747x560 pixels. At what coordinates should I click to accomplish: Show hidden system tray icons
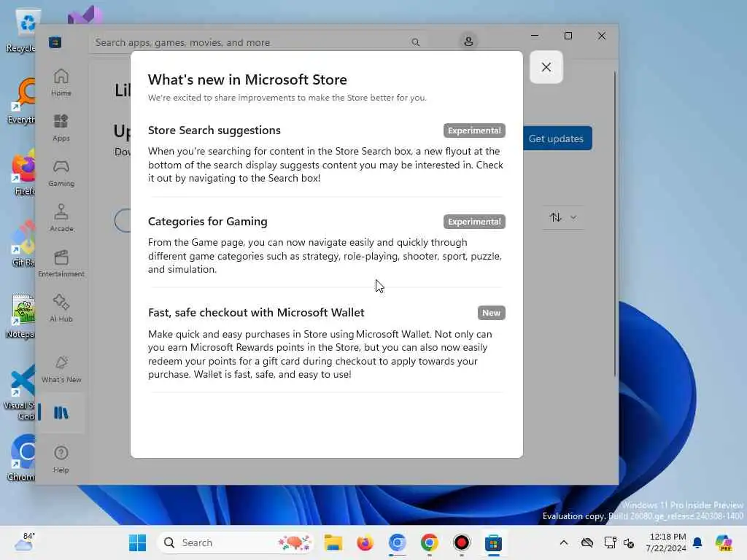point(564,542)
